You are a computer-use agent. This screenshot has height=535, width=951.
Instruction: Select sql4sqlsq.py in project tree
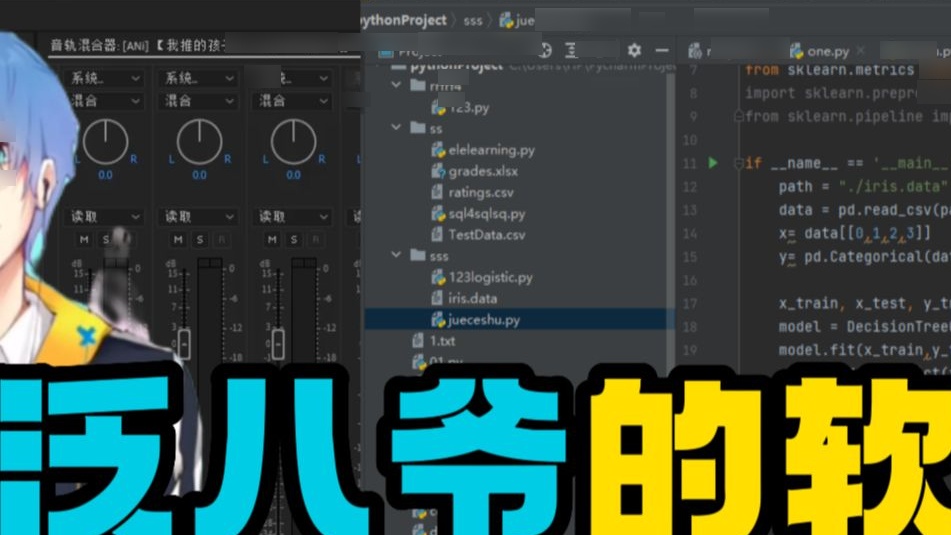point(487,214)
